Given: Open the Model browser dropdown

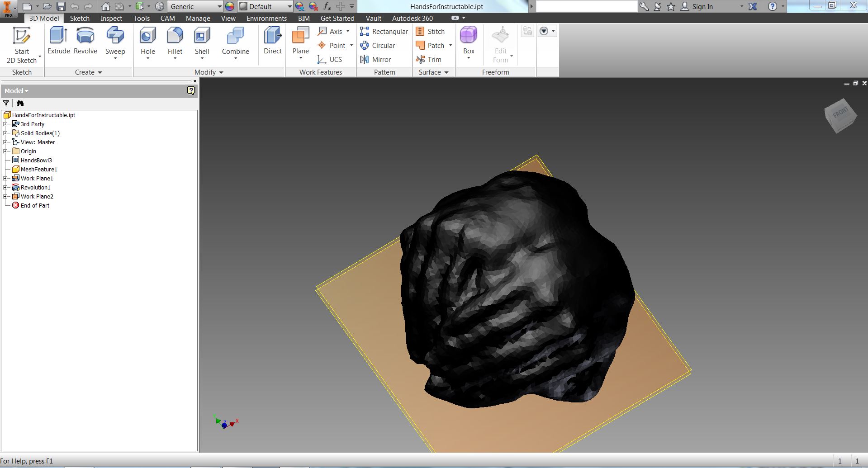Looking at the screenshot, I should coord(17,90).
